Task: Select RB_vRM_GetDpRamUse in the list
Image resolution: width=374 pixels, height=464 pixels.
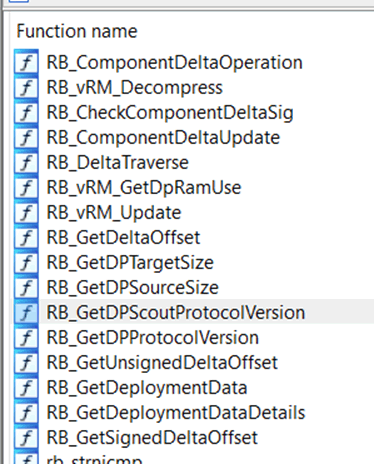Action: [x=144, y=188]
